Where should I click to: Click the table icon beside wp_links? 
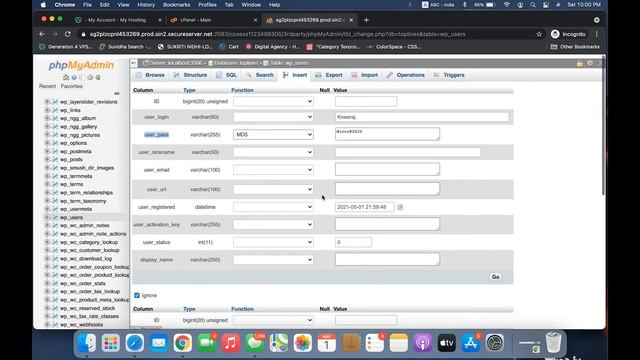[x=55, y=110]
